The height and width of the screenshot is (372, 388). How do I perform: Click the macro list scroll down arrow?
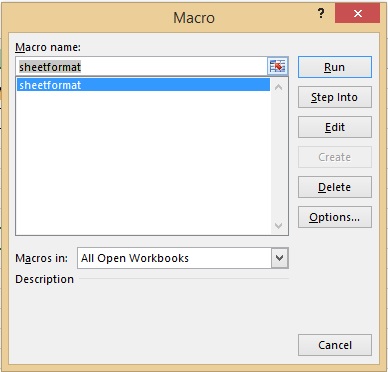click(279, 226)
